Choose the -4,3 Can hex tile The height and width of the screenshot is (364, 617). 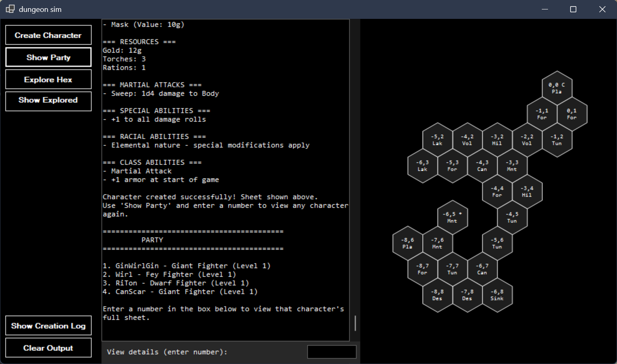click(x=482, y=166)
